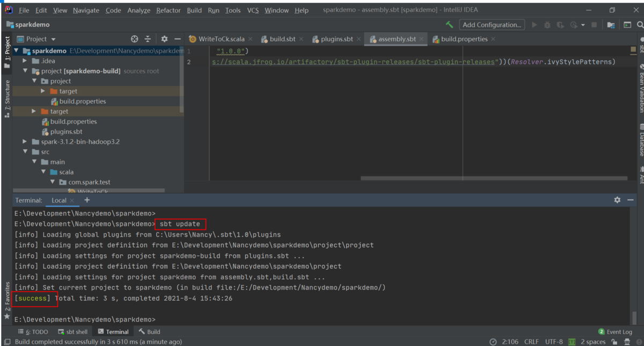Click the editor horizontal scrollbar
The height and width of the screenshot is (346, 644).
[x=494, y=178]
